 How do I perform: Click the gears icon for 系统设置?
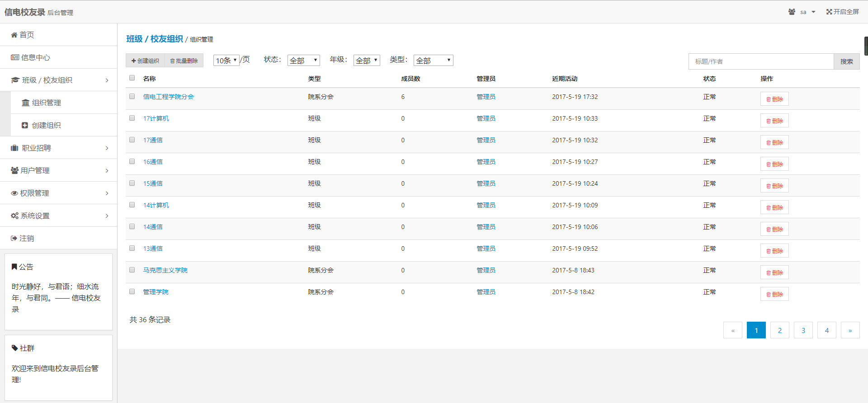tap(14, 216)
